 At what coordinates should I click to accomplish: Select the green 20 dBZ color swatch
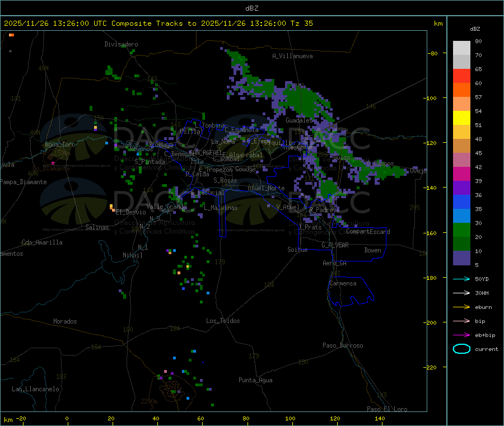[x=461, y=230]
